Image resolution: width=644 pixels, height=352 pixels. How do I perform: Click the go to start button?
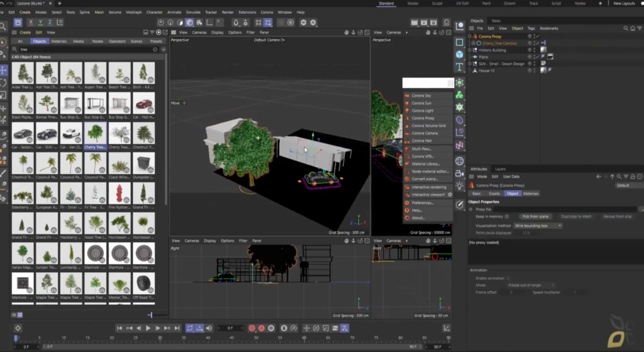click(x=119, y=328)
